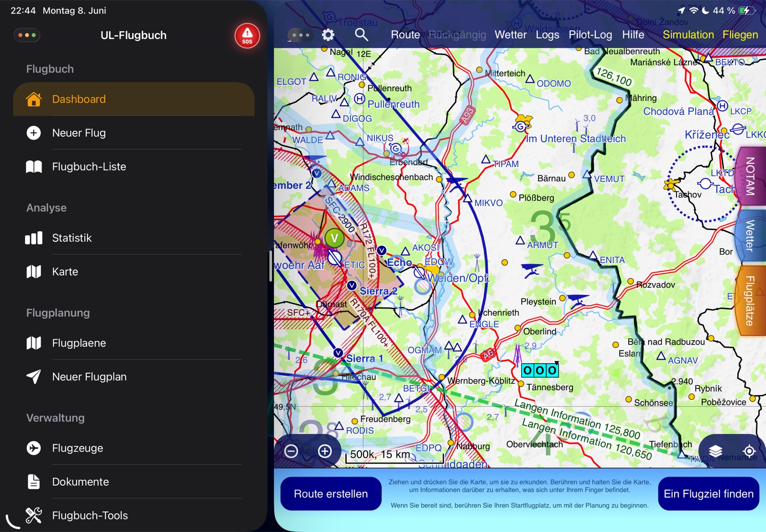The height and width of the screenshot is (532, 766).
Task: Tap the cyan 000 label near Tännesberg
Action: coord(540,370)
